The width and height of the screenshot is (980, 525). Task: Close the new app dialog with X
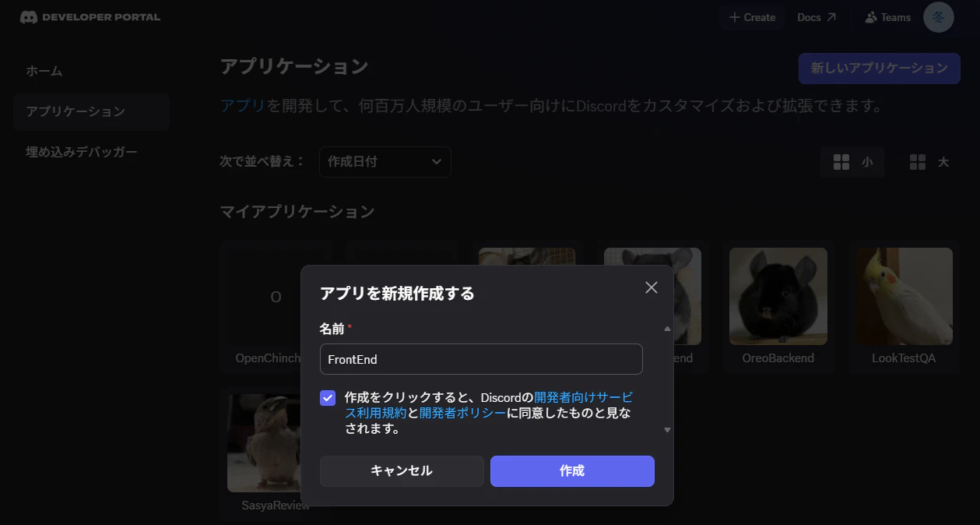click(x=652, y=287)
